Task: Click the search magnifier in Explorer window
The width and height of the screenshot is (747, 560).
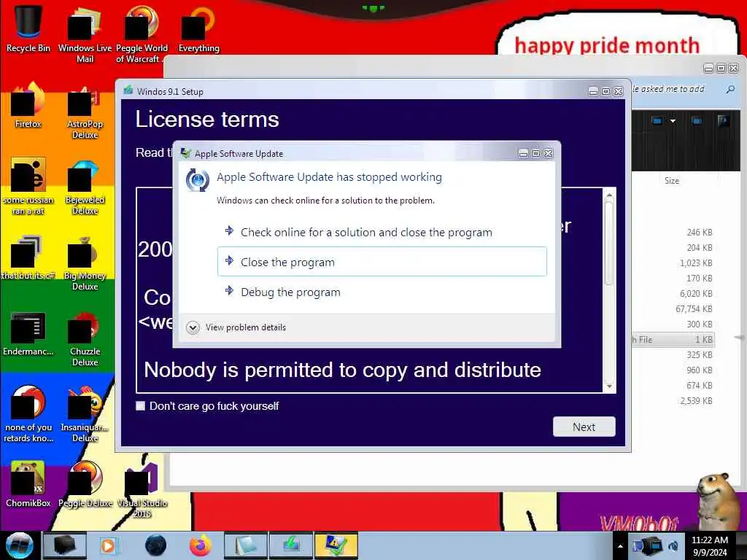Action: click(729, 89)
